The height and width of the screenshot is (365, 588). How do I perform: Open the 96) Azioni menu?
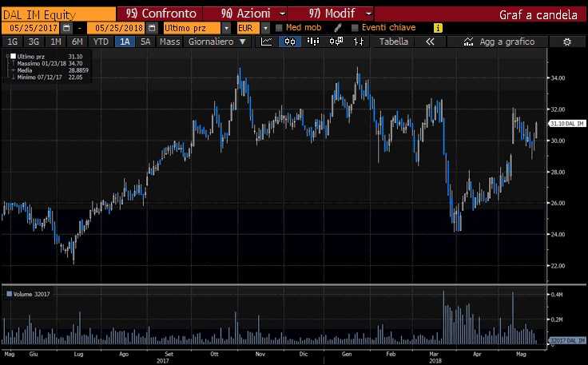pos(245,14)
